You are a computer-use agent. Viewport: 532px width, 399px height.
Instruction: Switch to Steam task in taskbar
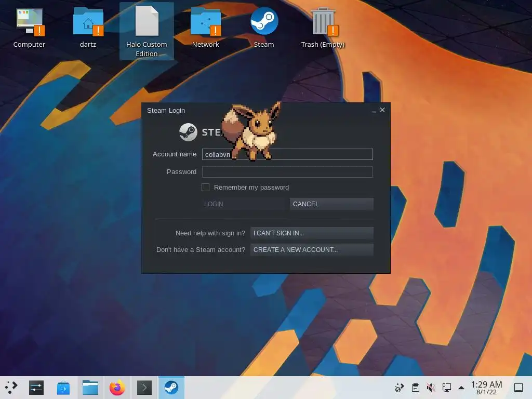pos(171,388)
